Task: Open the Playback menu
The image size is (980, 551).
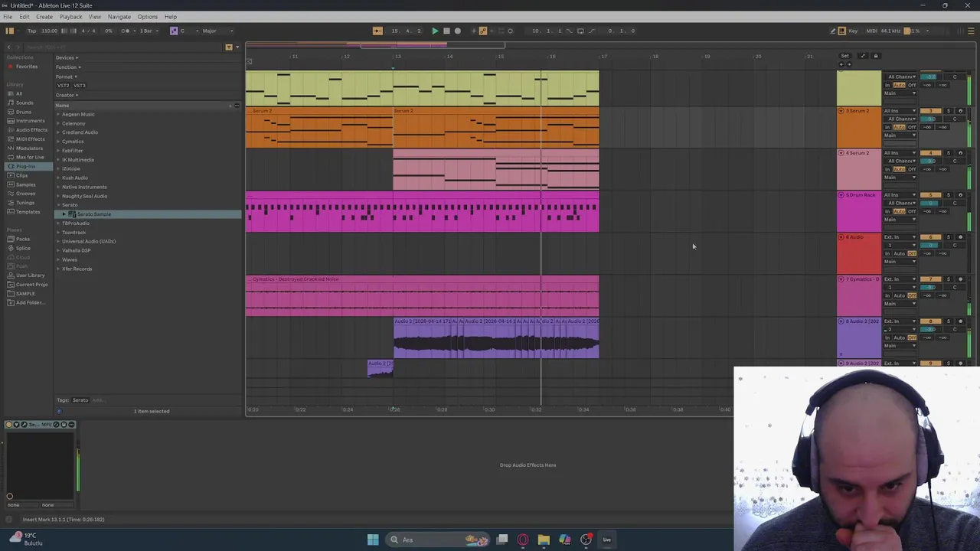Action: [x=70, y=17]
